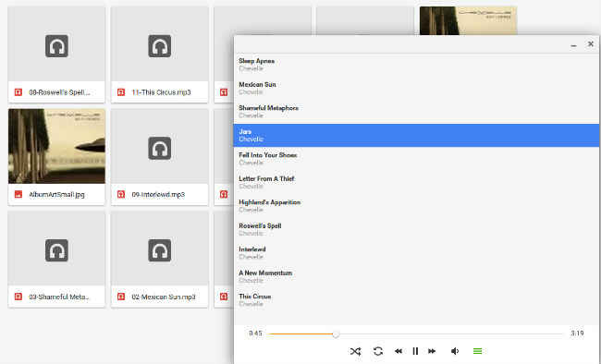Viewport: 601px width, 364px height.
Task: Play Highland's Apparition track
Action: (x=416, y=206)
